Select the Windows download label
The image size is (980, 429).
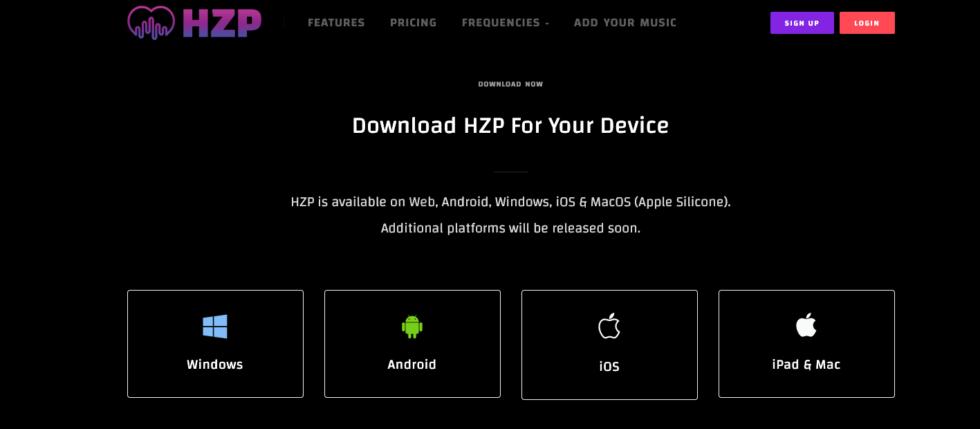[215, 365]
